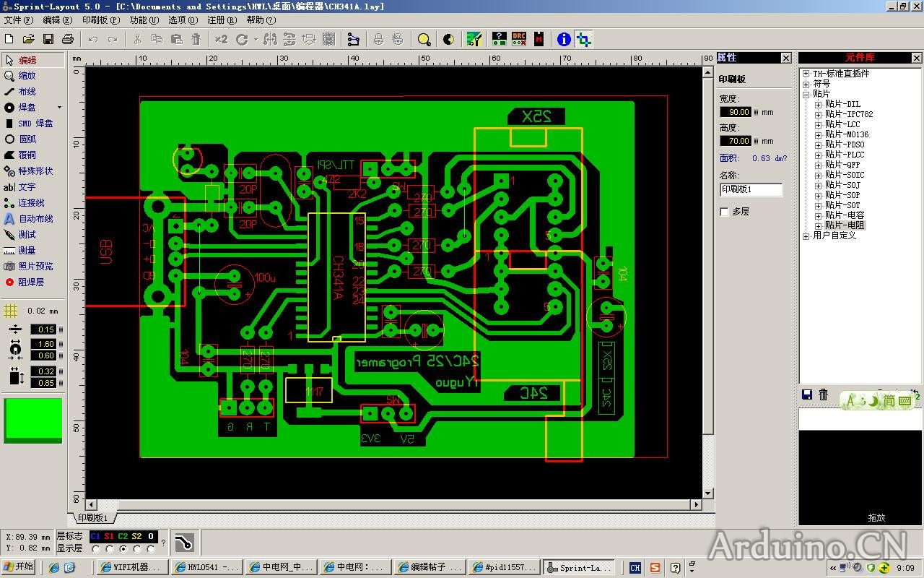Click the scissors cut icon

(137, 39)
